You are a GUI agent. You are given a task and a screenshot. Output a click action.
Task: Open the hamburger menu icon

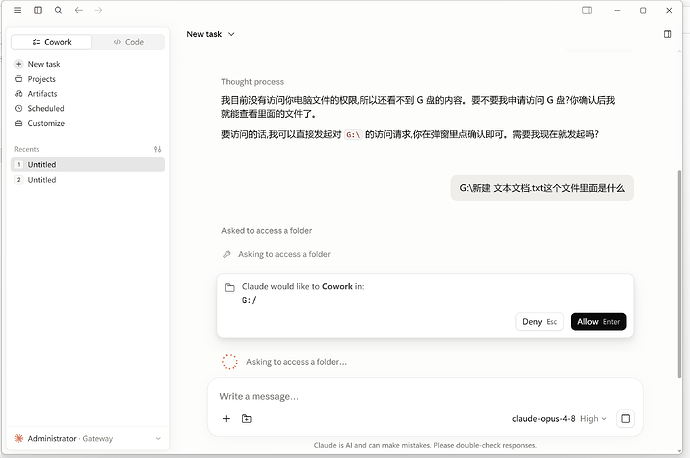[x=18, y=10]
